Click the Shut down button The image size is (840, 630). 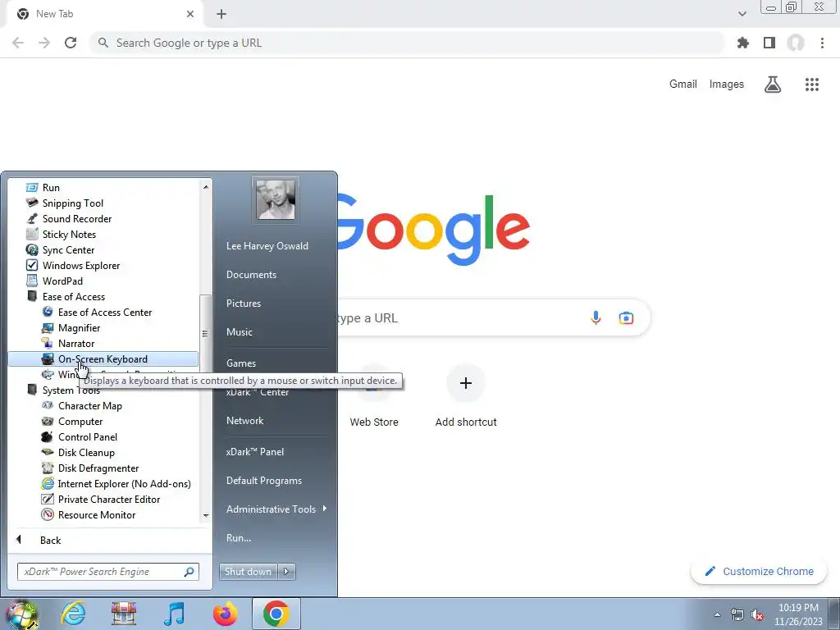click(248, 572)
